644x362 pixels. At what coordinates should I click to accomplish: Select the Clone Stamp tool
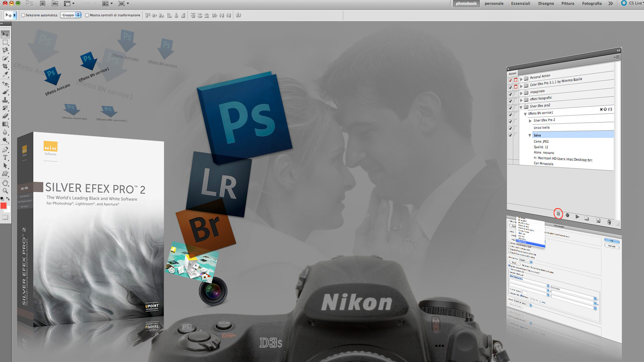5,100
